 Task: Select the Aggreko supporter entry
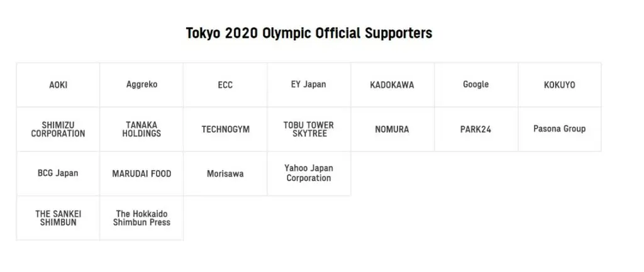[142, 85]
